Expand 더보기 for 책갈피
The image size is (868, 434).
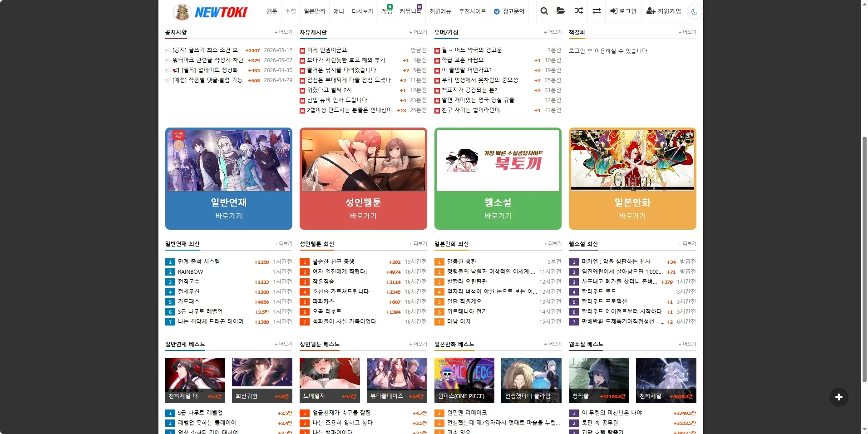point(687,32)
